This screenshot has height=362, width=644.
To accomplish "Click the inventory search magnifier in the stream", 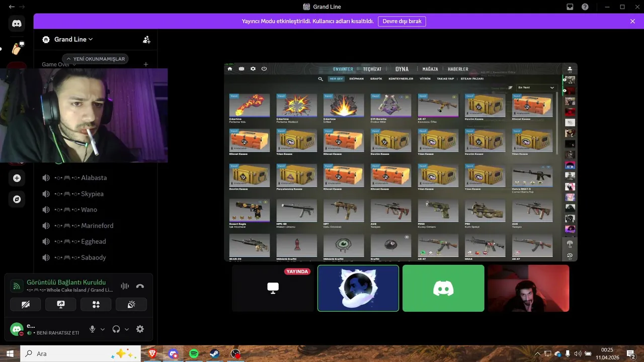I will coord(320,79).
